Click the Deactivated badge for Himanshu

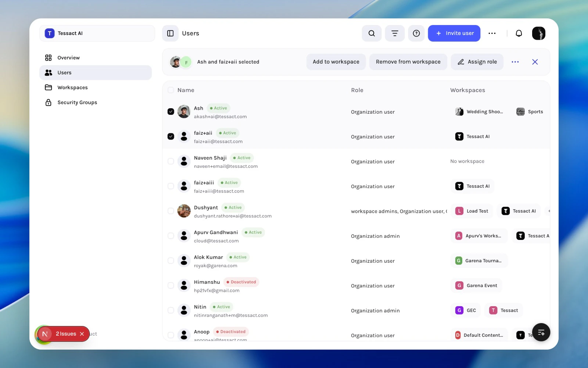pos(241,282)
